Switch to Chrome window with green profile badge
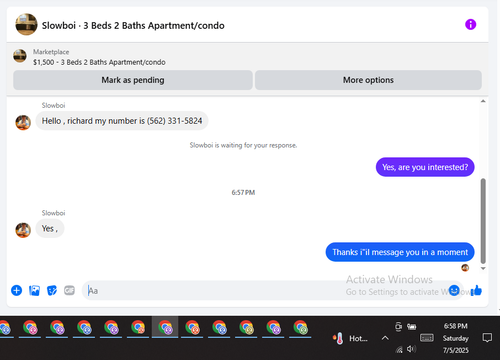 (301, 328)
